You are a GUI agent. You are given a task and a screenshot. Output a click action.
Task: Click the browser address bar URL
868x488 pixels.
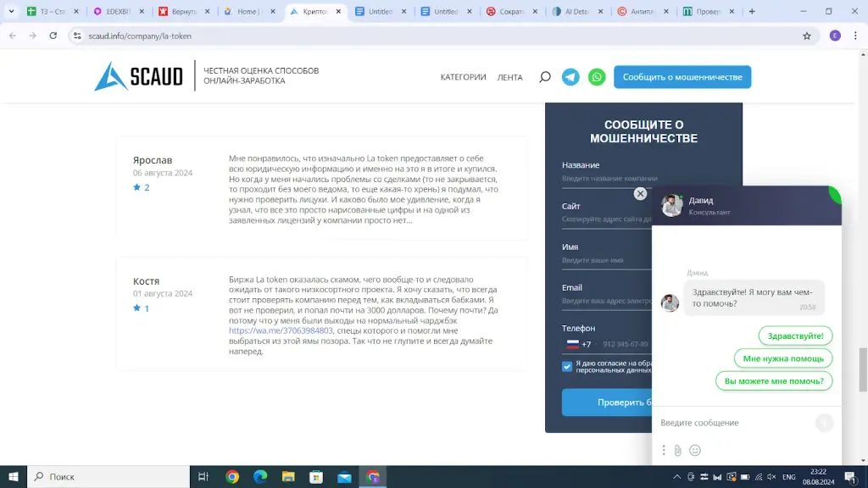[140, 36]
